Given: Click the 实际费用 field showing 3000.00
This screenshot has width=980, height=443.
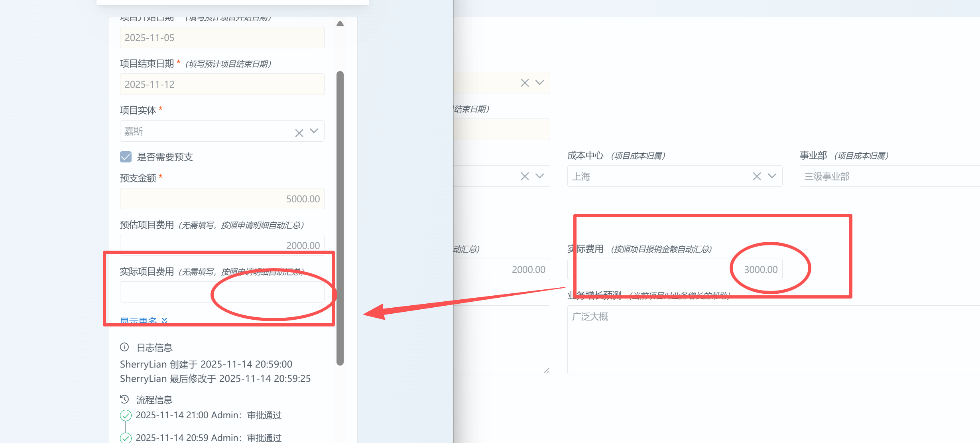Looking at the screenshot, I should tap(675, 269).
